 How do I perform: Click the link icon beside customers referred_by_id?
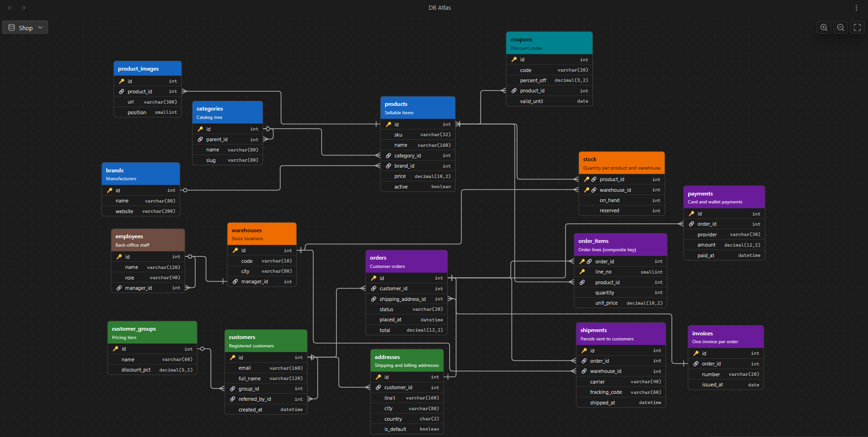(233, 399)
